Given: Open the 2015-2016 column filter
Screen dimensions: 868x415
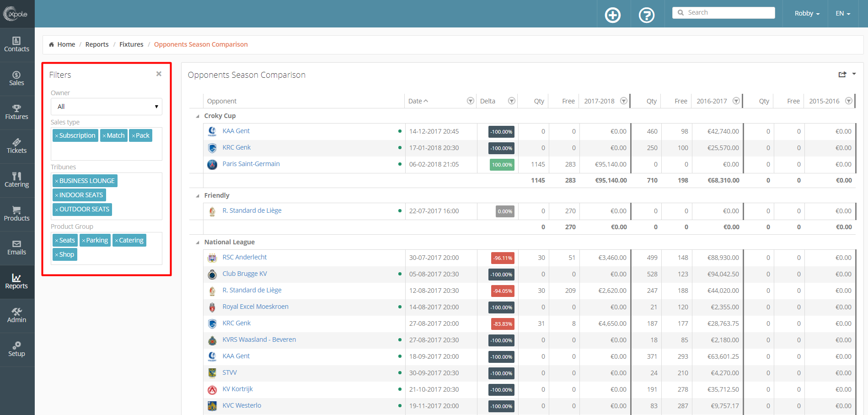Looking at the screenshot, I should [x=849, y=101].
